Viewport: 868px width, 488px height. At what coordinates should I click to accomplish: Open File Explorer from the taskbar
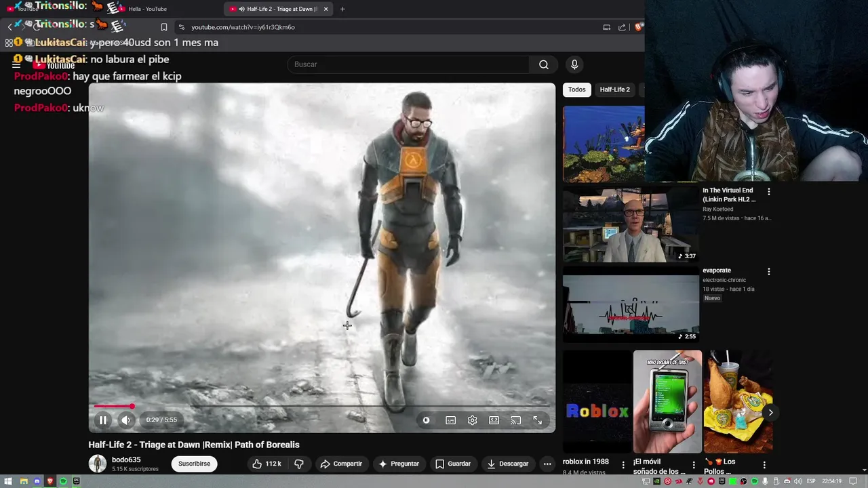[x=24, y=481]
